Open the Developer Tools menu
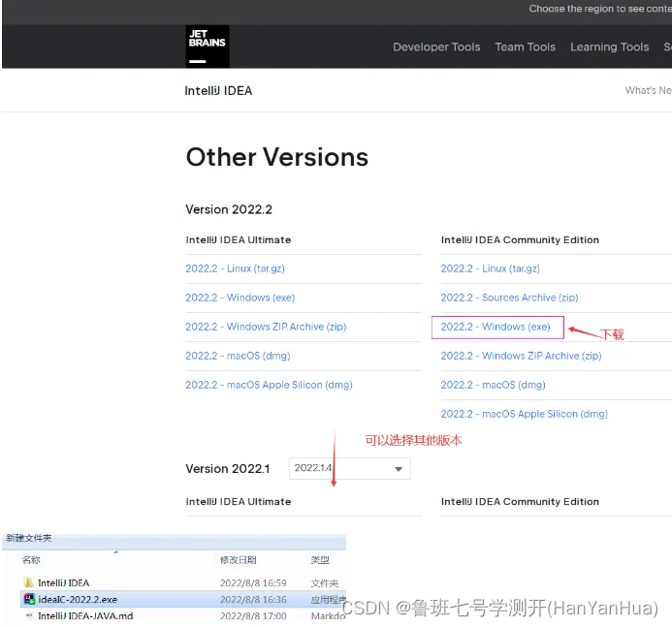672x627 pixels. coord(436,47)
